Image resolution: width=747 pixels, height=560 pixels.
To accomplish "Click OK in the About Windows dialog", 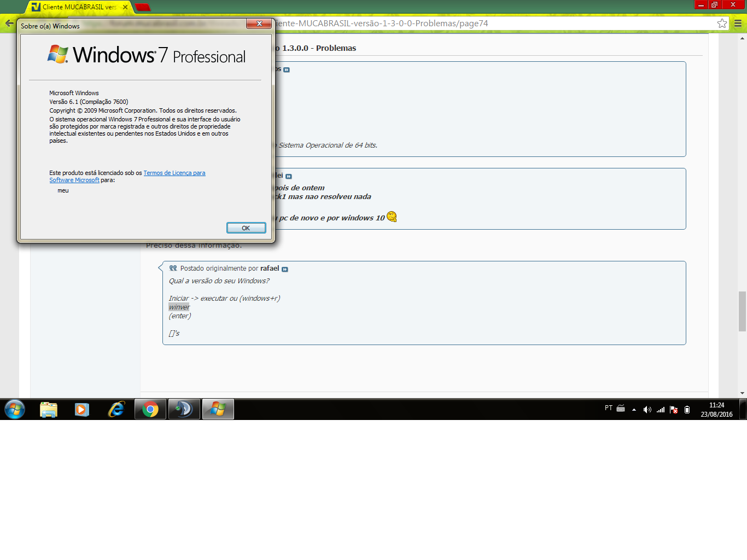I will coord(246,228).
